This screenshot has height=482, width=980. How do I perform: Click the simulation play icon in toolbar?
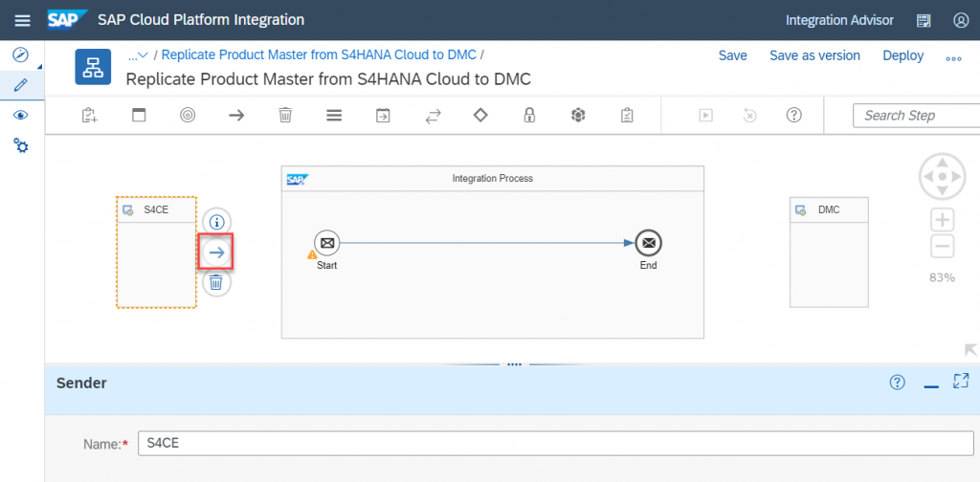coord(705,116)
